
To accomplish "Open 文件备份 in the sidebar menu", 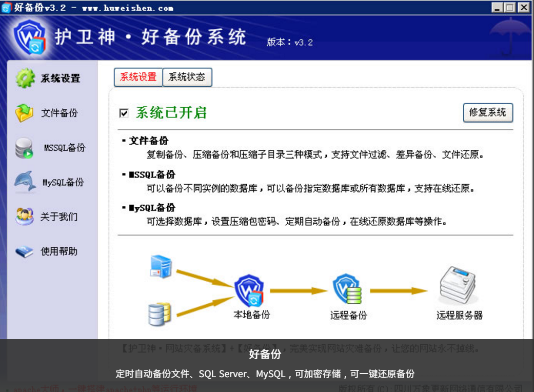I will click(60, 113).
